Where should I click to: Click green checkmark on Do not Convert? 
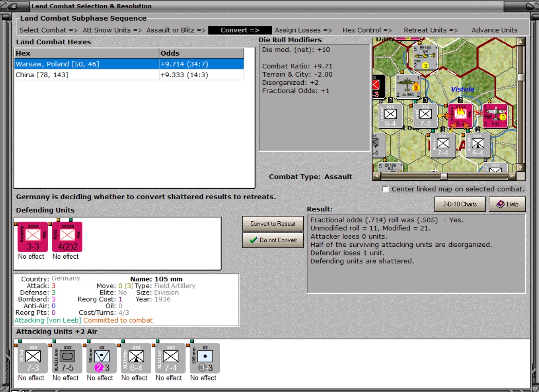(x=253, y=240)
